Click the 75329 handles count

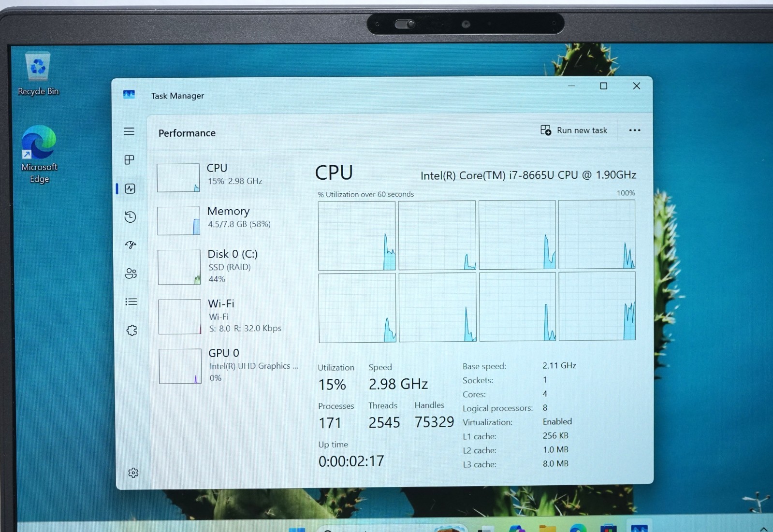tap(434, 422)
